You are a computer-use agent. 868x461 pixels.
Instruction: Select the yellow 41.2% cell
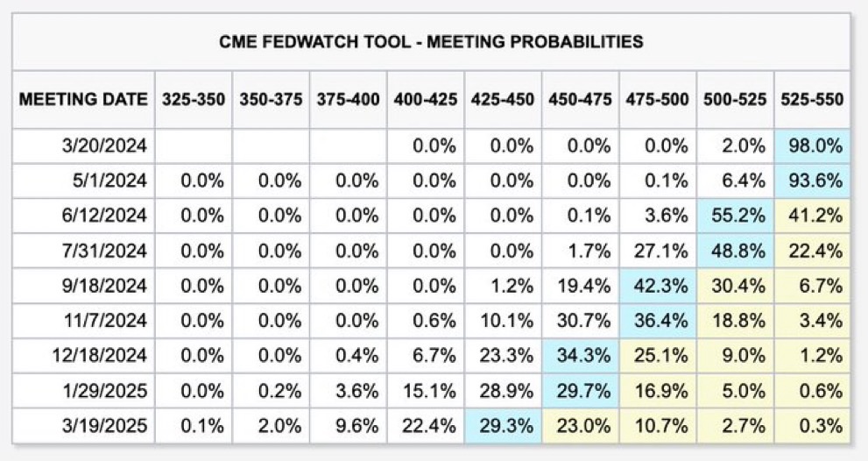pos(811,216)
